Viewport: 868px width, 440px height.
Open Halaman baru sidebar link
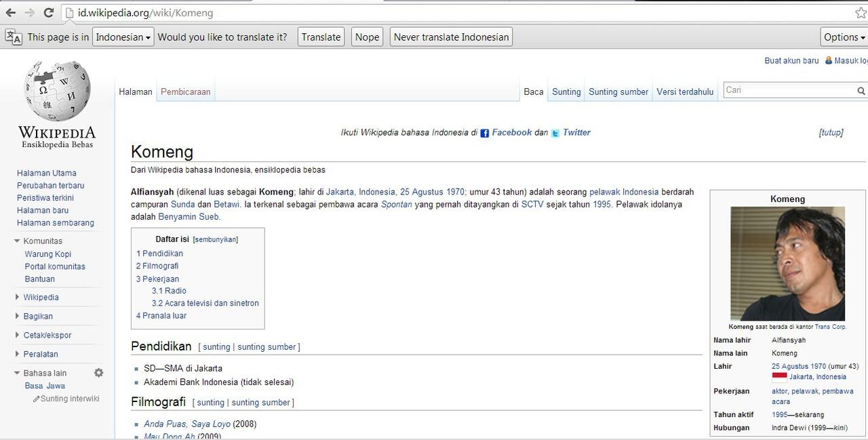(43, 210)
